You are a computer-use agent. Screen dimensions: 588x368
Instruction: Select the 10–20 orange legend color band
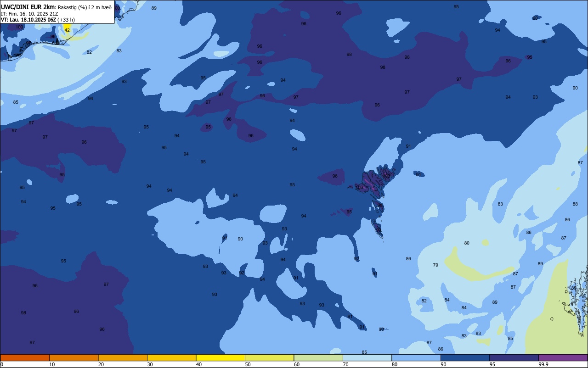click(x=73, y=357)
